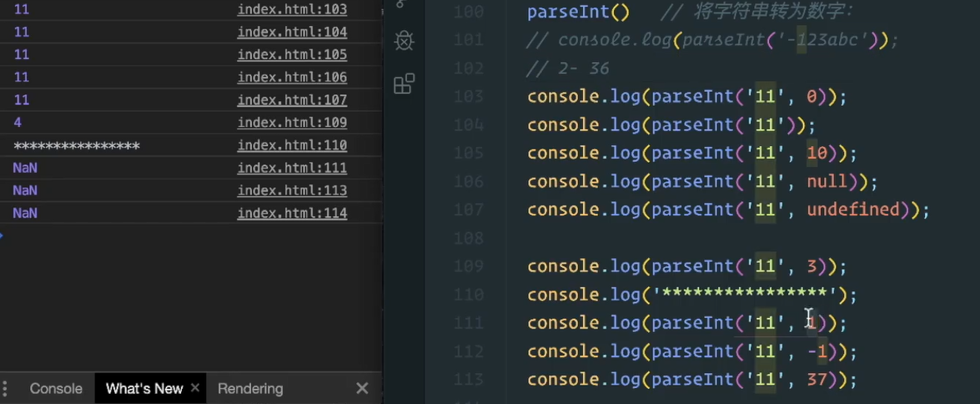Click radix 37 on line 113

tap(817, 380)
